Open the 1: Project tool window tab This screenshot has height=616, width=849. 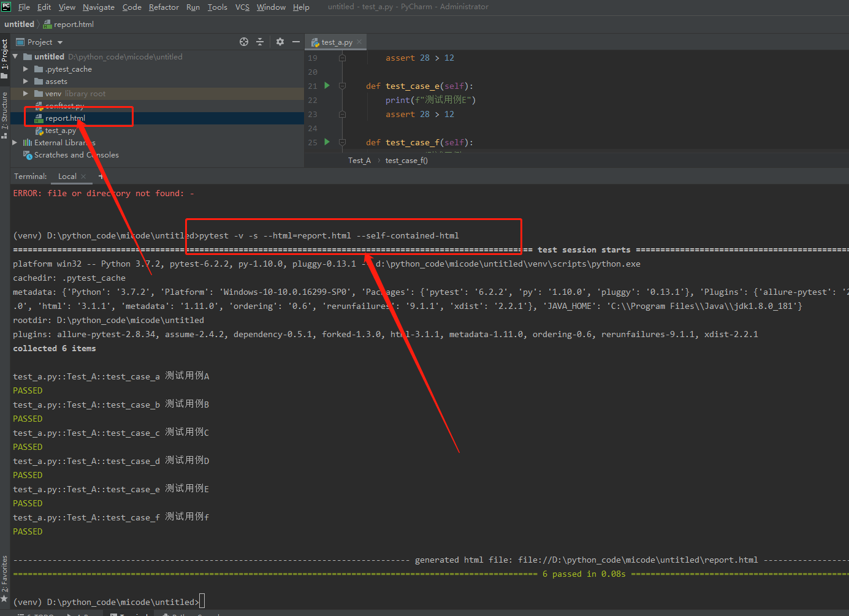point(5,59)
